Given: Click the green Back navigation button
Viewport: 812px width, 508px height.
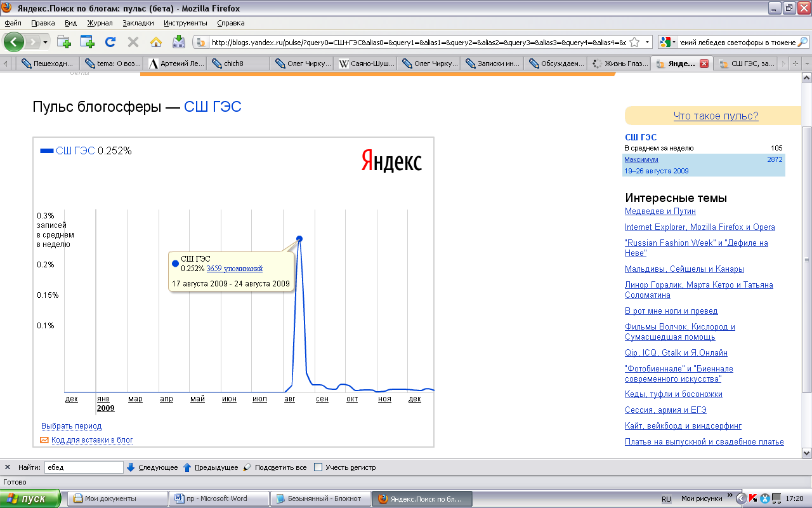Looking at the screenshot, I should (14, 42).
